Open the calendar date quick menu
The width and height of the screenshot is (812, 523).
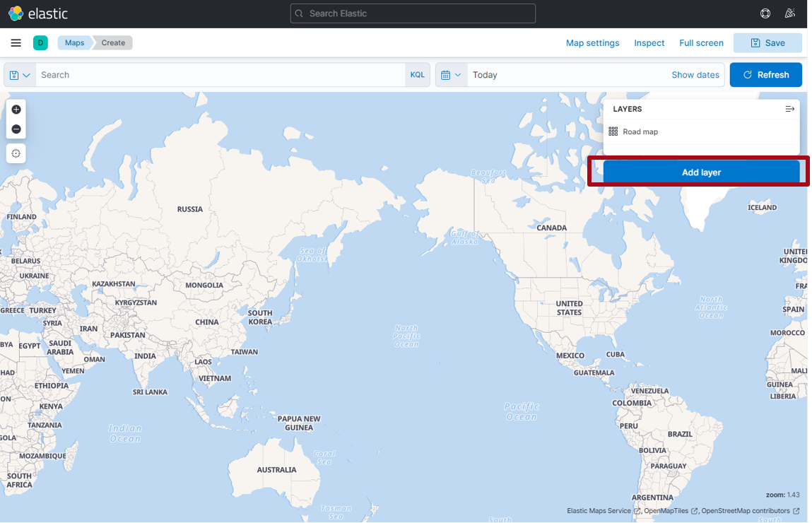(x=451, y=75)
